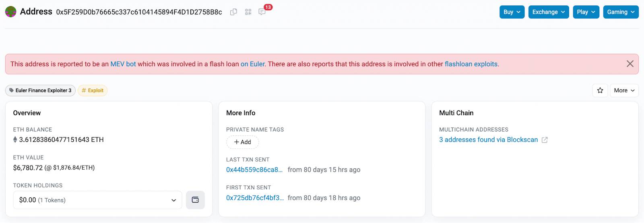Screen dimensions: 644x223
Task: Click the Ethereum diamond icon by balance
Action: pyautogui.click(x=15, y=139)
